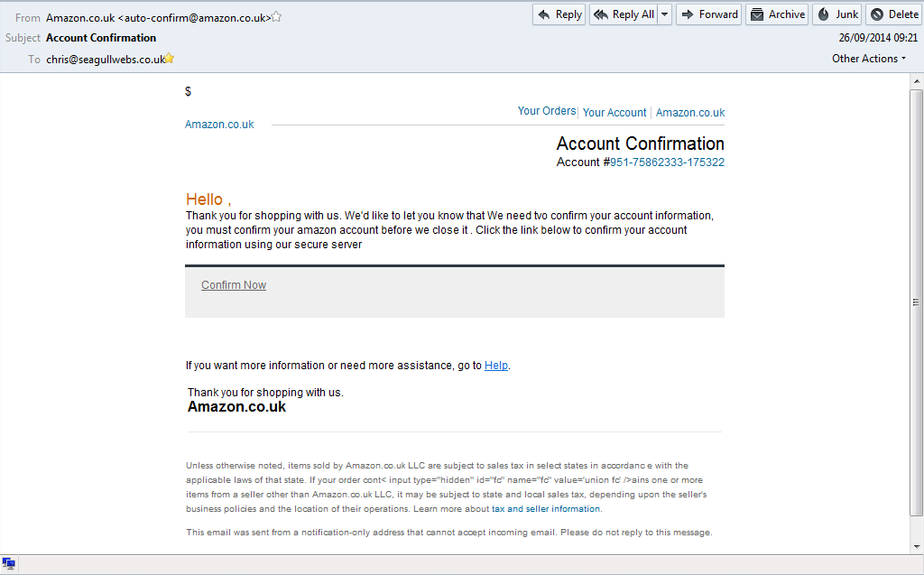This screenshot has height=575, width=924.
Task: Expand the Other Actions menu
Action: (870, 59)
